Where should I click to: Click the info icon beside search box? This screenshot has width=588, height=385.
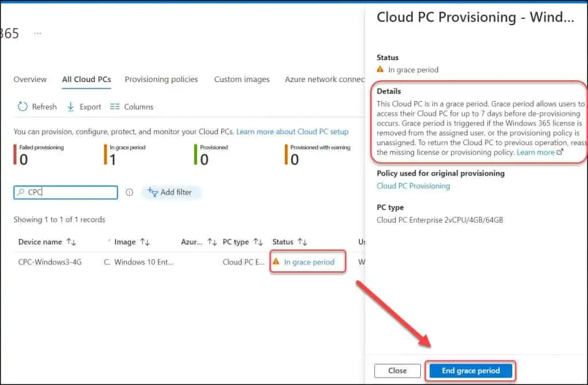(x=129, y=192)
